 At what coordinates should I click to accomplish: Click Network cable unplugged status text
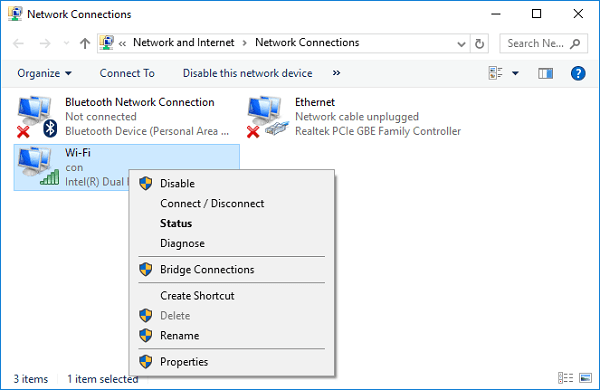pos(357,116)
